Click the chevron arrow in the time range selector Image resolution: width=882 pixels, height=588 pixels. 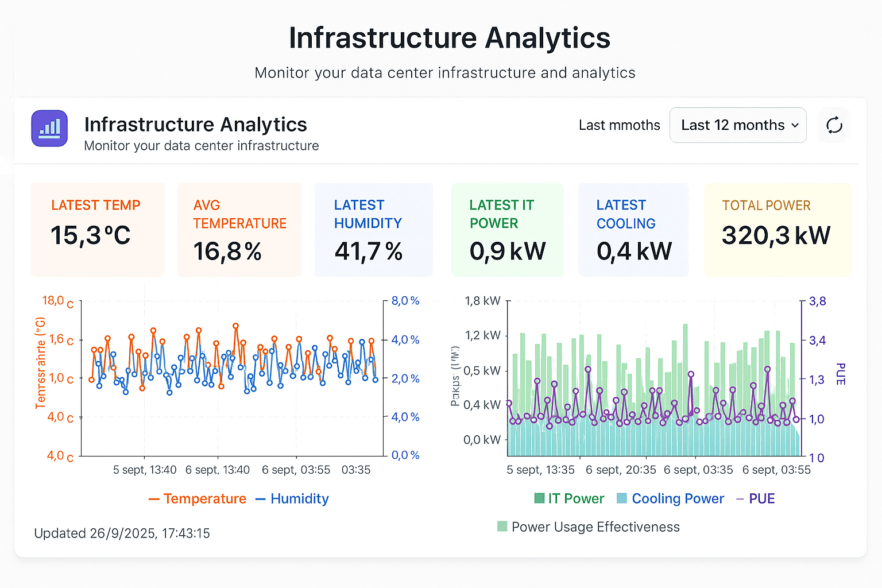coord(795,125)
